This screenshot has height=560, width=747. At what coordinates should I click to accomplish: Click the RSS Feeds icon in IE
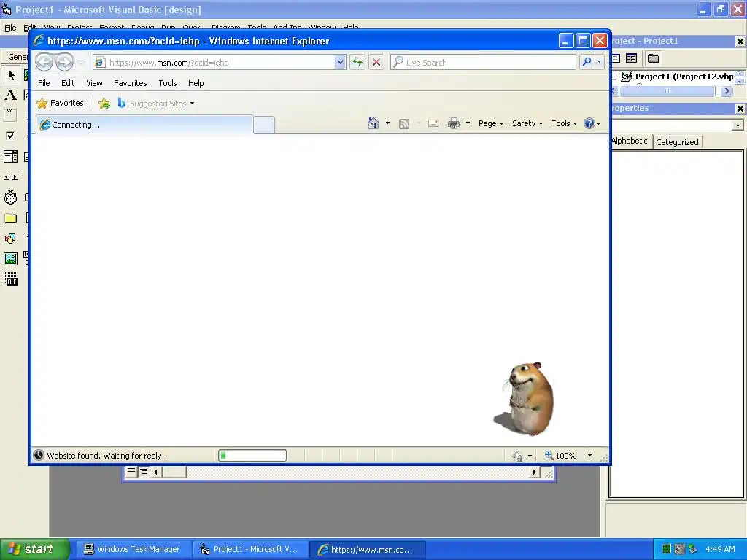[x=404, y=124]
